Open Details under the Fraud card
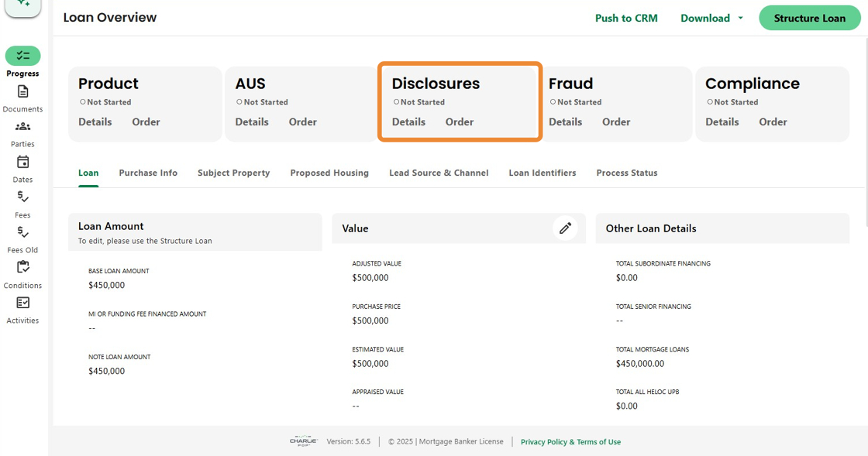 (x=565, y=122)
